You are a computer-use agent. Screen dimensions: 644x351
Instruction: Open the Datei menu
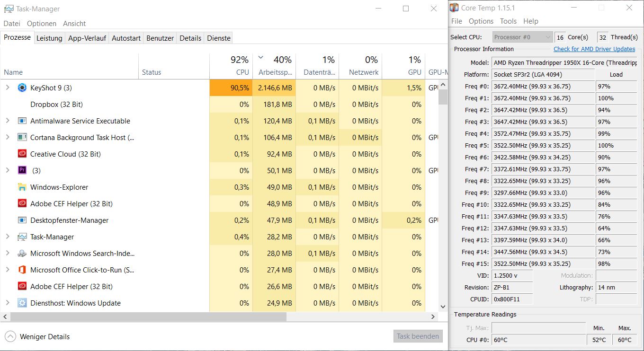pyautogui.click(x=12, y=24)
